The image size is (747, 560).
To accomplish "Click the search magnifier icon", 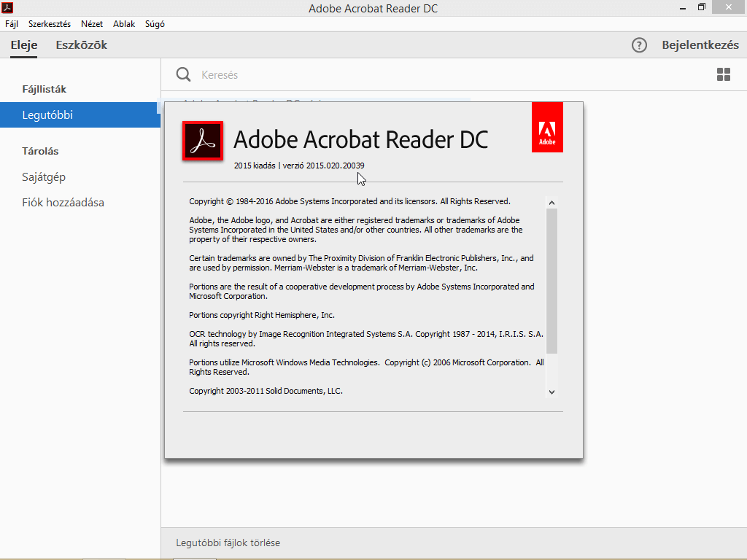I will [183, 74].
